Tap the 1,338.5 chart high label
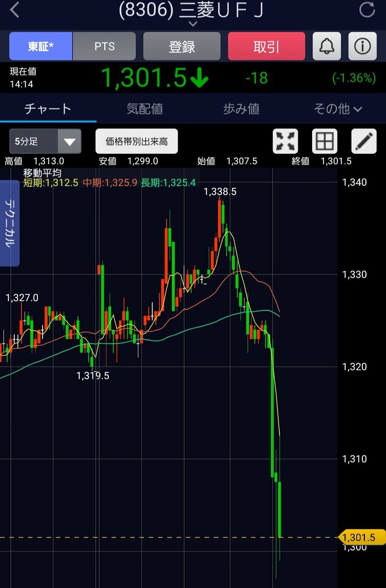Viewport: 386px width, 588px height. 220,192
